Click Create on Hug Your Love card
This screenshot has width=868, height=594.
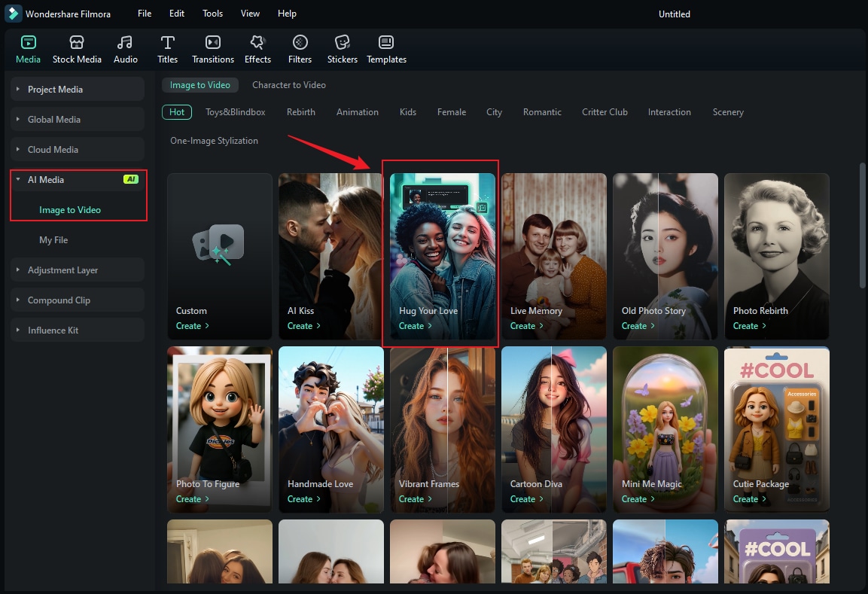tap(415, 326)
